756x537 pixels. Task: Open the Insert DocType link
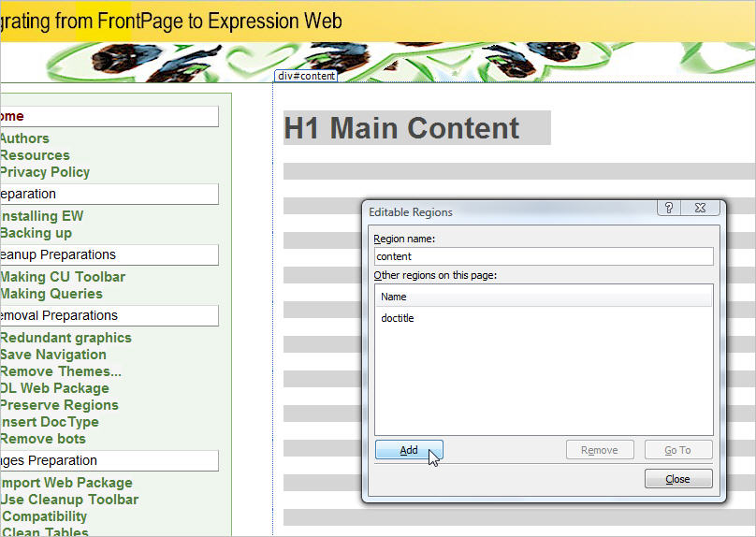tap(50, 422)
